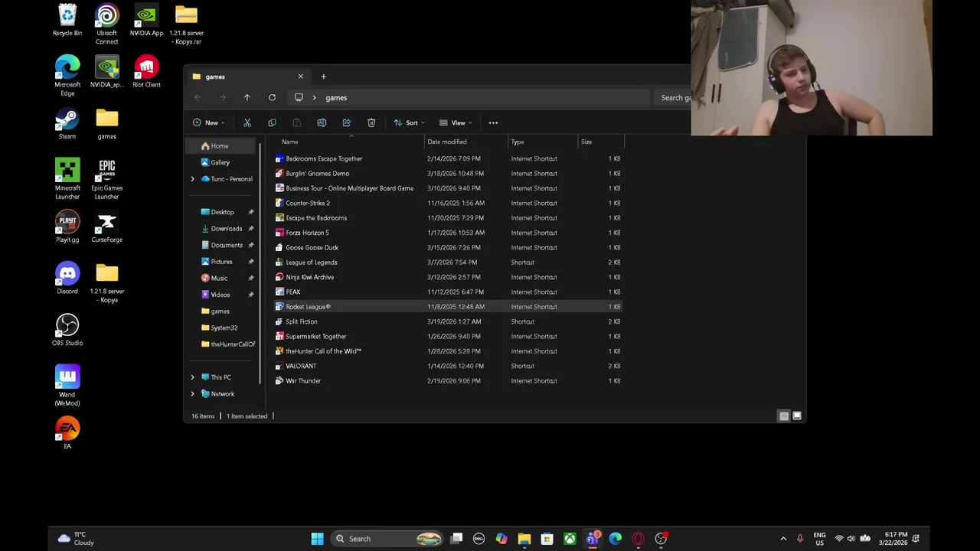Screen dimensions: 980x551
Task: Sort by Date modified column header
Action: [465, 142]
